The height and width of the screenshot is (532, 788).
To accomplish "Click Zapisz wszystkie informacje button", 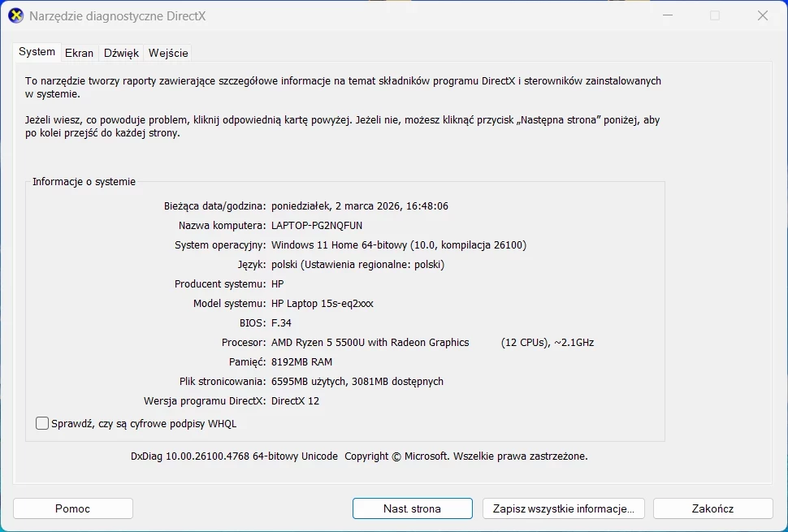I will [563, 508].
